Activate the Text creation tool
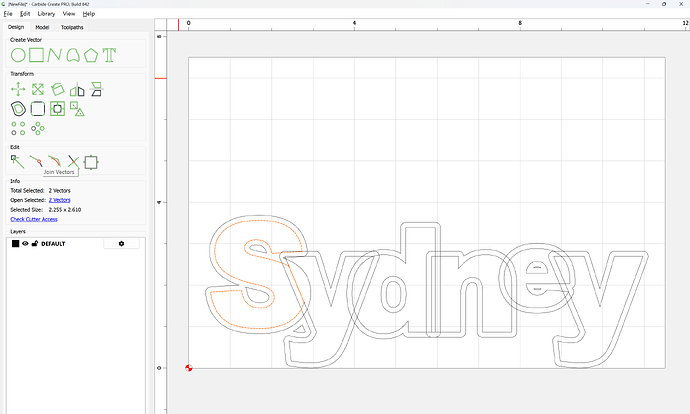 coord(109,54)
